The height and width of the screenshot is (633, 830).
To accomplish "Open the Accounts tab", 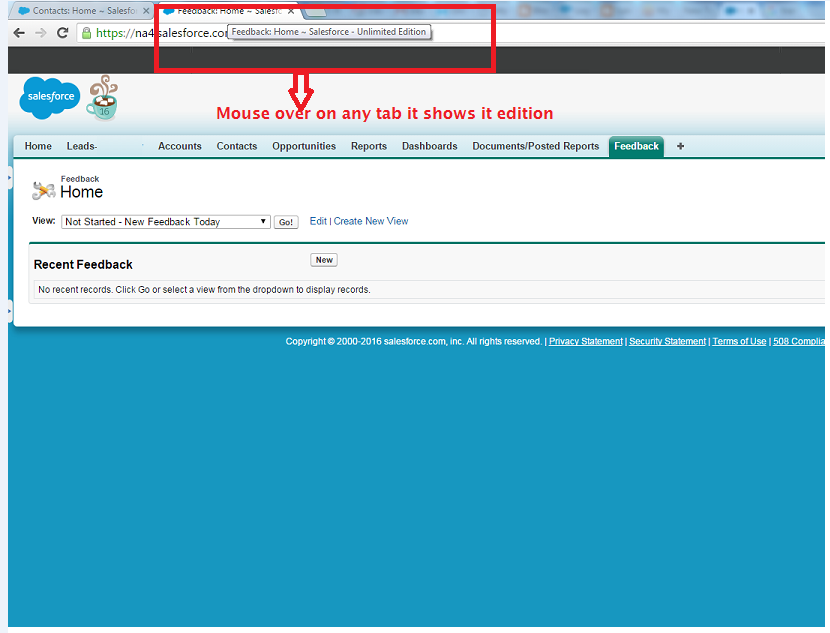I will click(179, 146).
